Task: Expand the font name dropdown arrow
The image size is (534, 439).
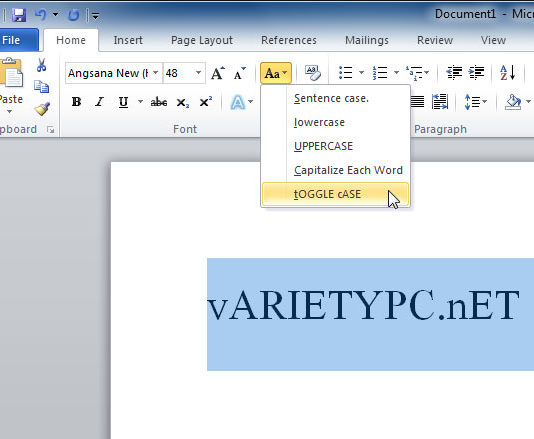Action: point(156,73)
